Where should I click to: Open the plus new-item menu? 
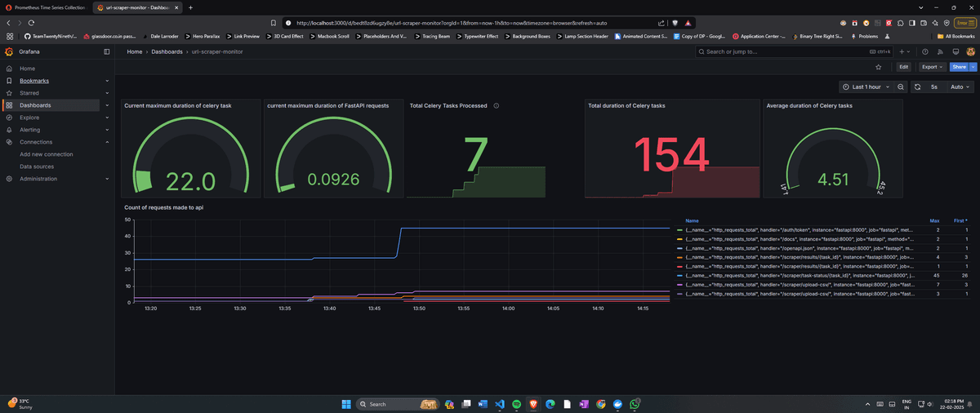906,51
